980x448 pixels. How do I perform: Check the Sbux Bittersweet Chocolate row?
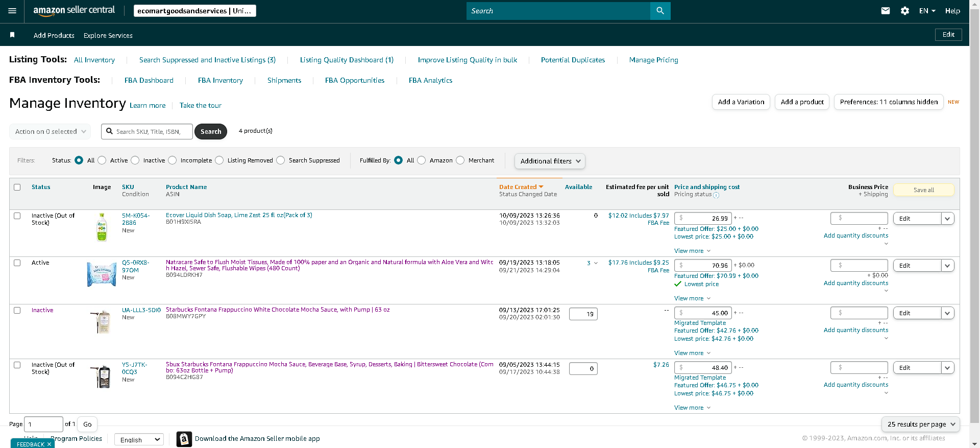pyautogui.click(x=17, y=365)
